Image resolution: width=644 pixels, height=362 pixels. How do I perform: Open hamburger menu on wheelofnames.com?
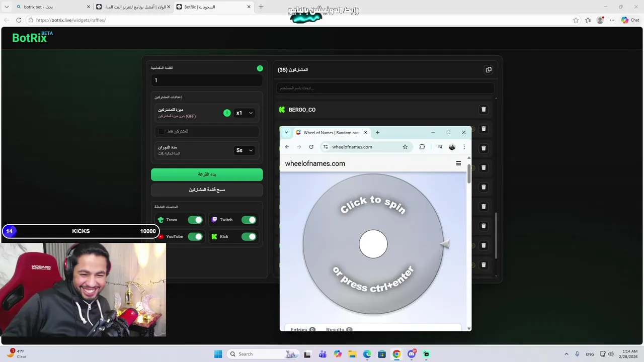[458, 163]
